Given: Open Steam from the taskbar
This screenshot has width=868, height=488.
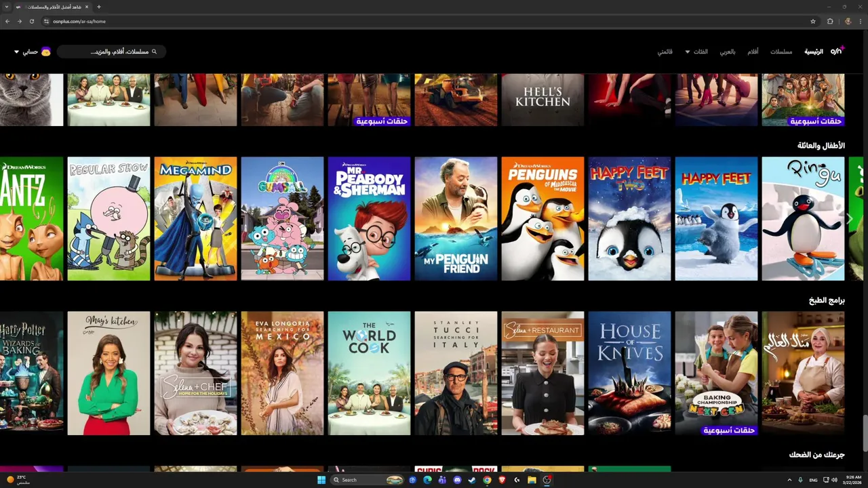Looking at the screenshot, I should tap(472, 480).
